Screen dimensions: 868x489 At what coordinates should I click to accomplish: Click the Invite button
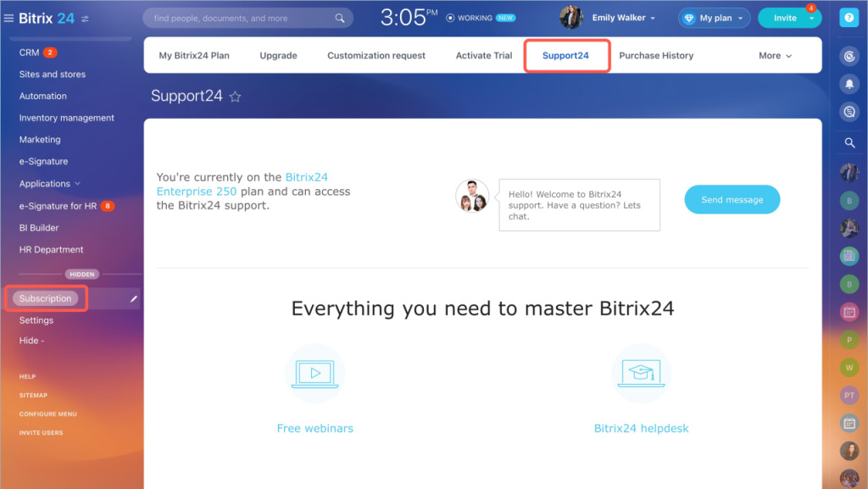pyautogui.click(x=784, y=19)
